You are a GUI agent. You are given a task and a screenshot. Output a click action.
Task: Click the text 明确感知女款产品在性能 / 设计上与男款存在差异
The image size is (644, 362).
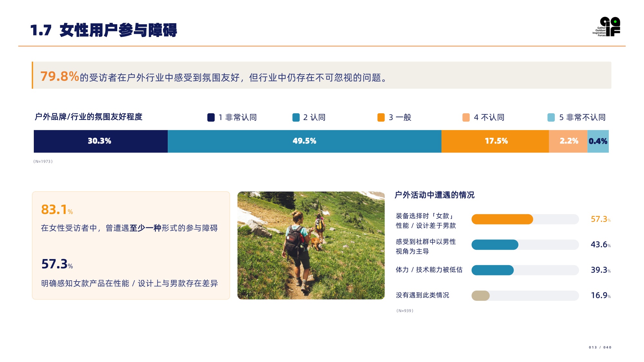(x=129, y=283)
